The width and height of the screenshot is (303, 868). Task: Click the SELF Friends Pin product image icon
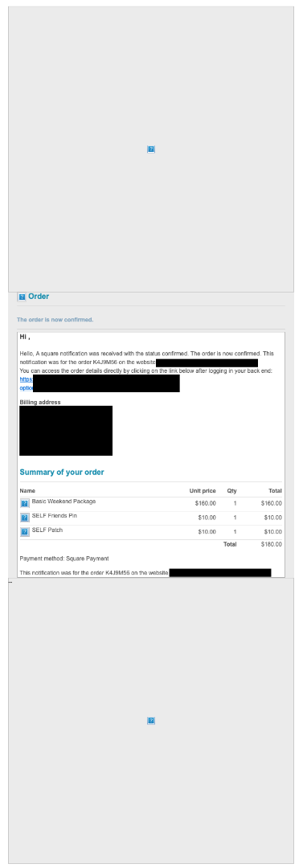tap(25, 518)
